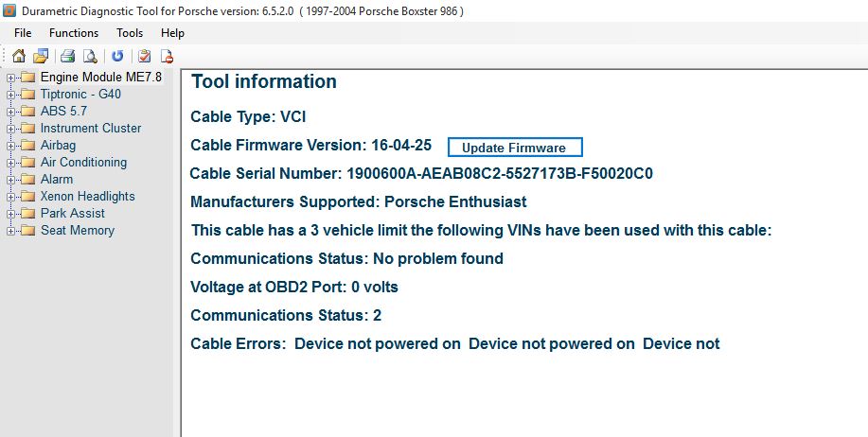Select Park Assist in the module tree
This screenshot has height=437, width=868.
click(x=72, y=214)
